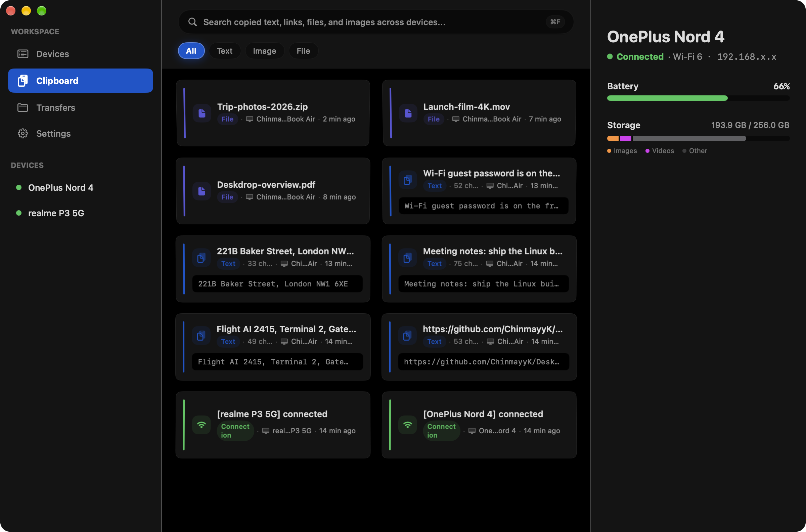Click the ⌘F shortcut badge
This screenshot has width=806, height=532.
[555, 22]
